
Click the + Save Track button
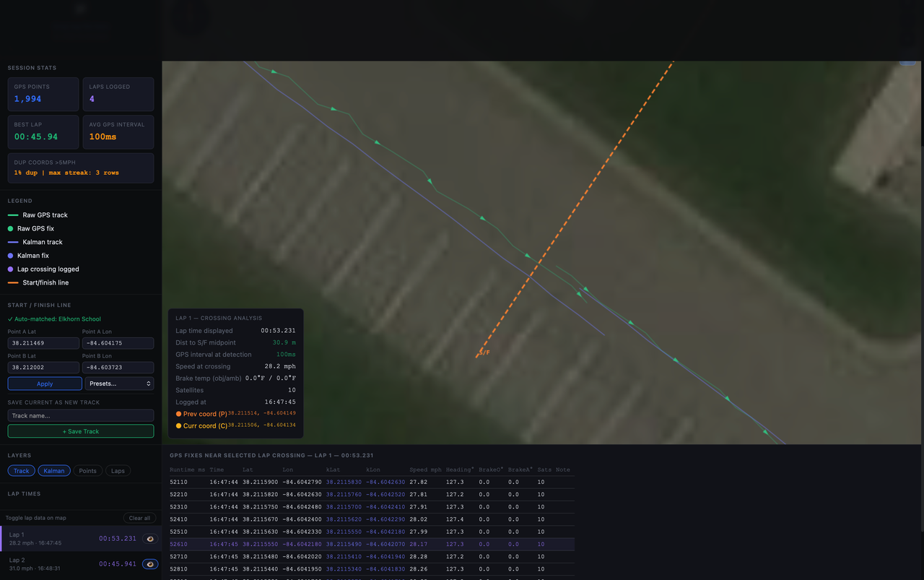tap(81, 431)
